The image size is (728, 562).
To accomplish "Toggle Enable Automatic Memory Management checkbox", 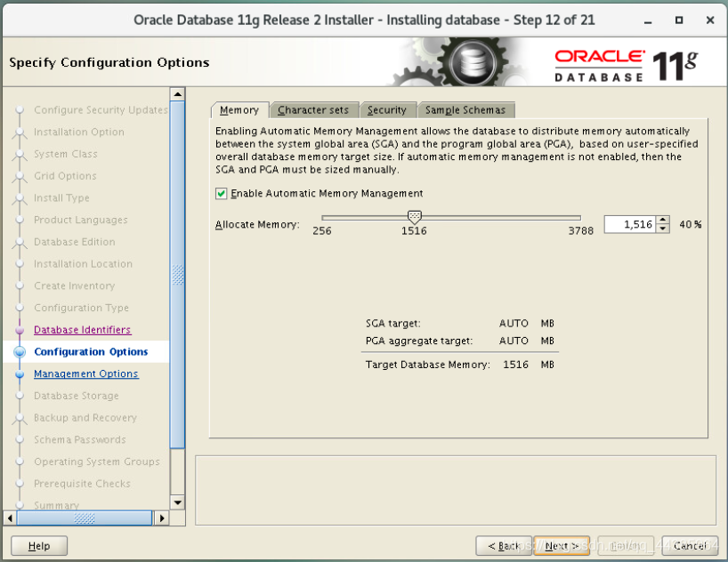I will click(222, 194).
